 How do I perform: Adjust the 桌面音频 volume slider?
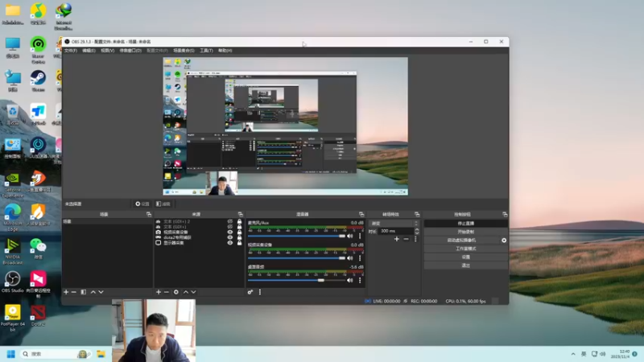(296, 280)
